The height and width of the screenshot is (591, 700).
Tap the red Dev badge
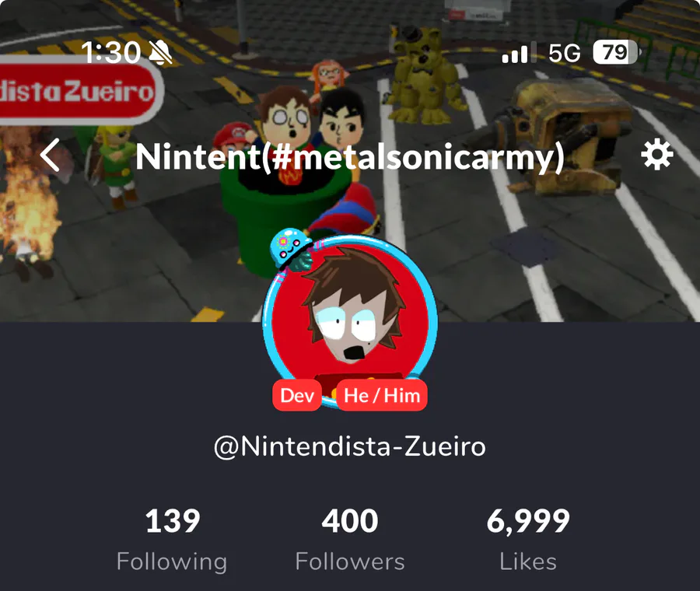[297, 396]
